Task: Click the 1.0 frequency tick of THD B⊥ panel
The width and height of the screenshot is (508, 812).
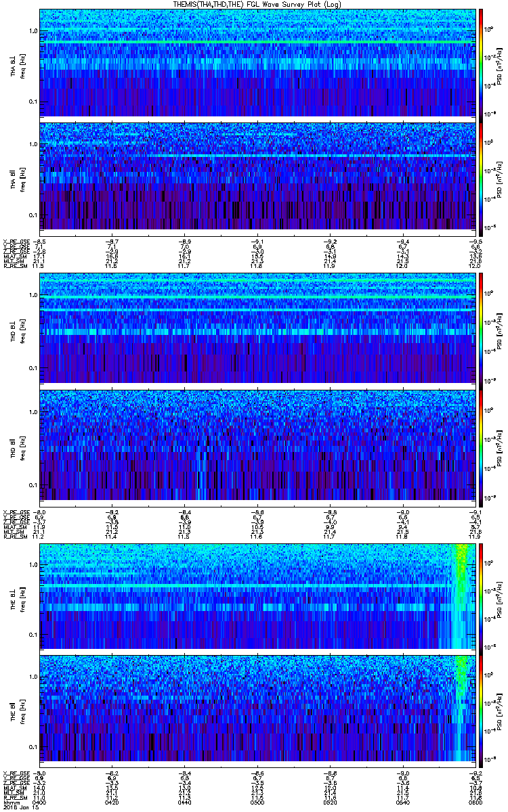Action: coord(33,296)
